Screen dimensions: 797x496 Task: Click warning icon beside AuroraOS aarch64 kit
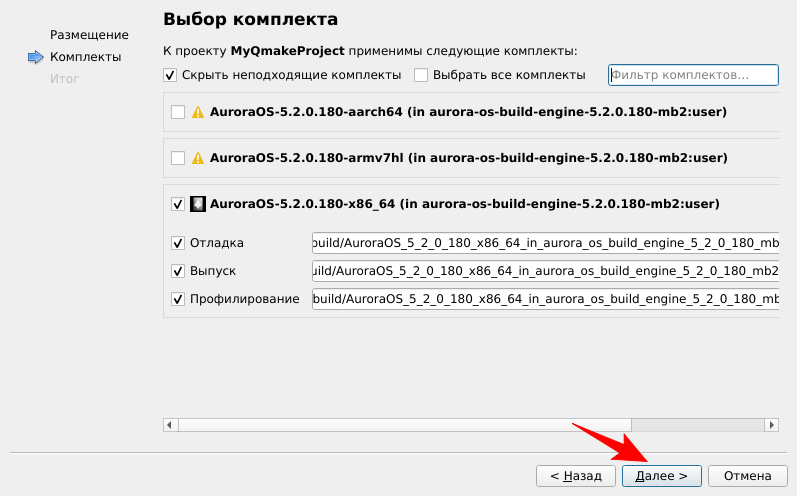pyautogui.click(x=198, y=112)
